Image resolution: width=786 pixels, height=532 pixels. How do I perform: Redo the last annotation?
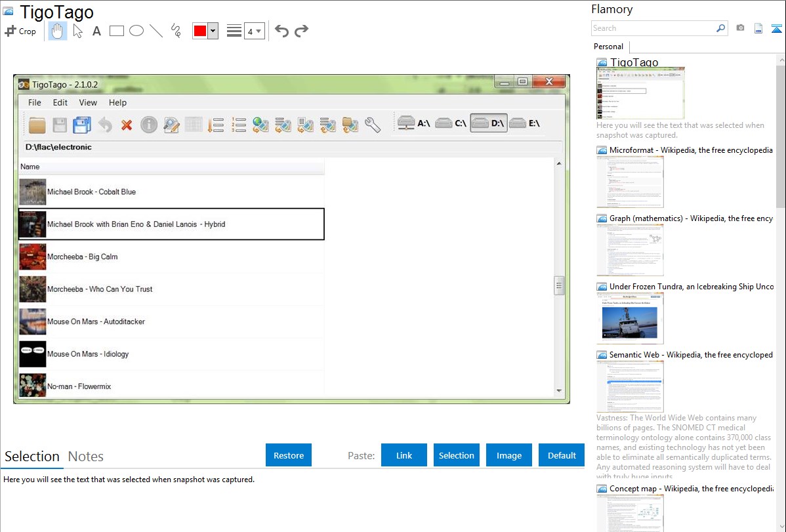(x=301, y=31)
